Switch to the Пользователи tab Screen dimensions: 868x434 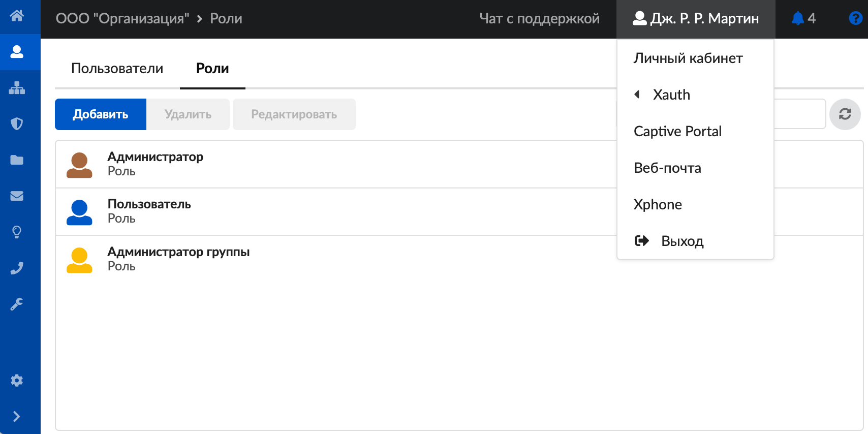[x=117, y=69]
